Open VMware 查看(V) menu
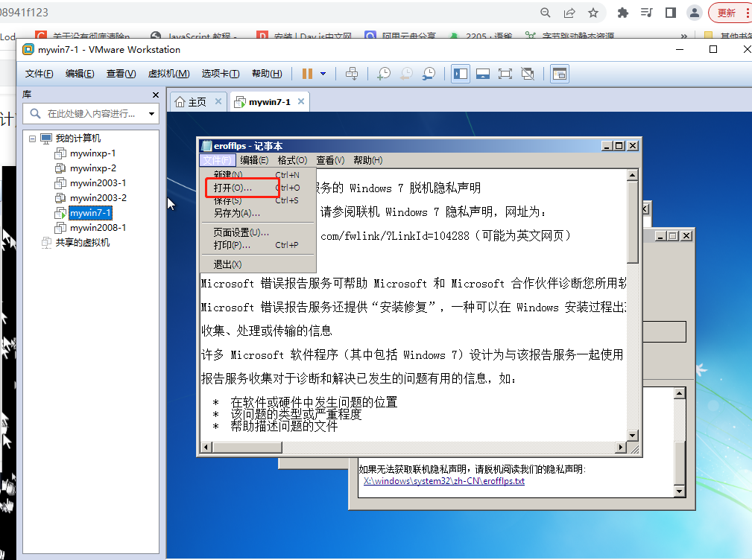This screenshot has height=560, width=752. tap(121, 74)
